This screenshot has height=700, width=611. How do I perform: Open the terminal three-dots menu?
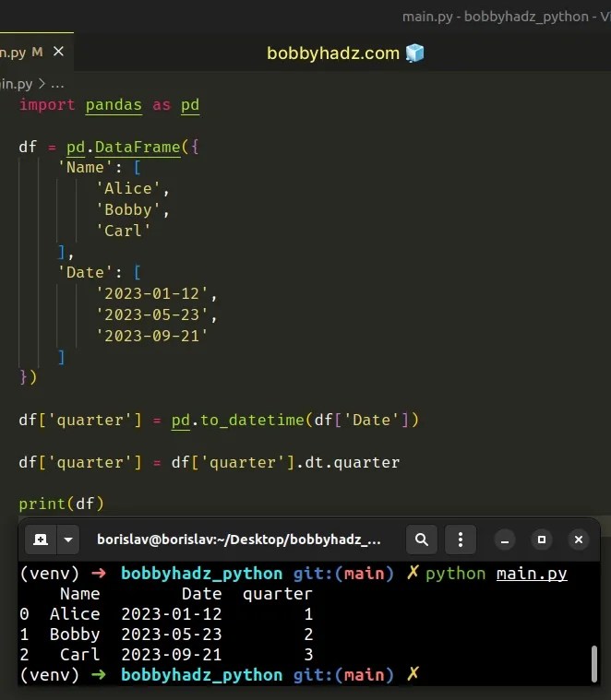pyautogui.click(x=461, y=540)
